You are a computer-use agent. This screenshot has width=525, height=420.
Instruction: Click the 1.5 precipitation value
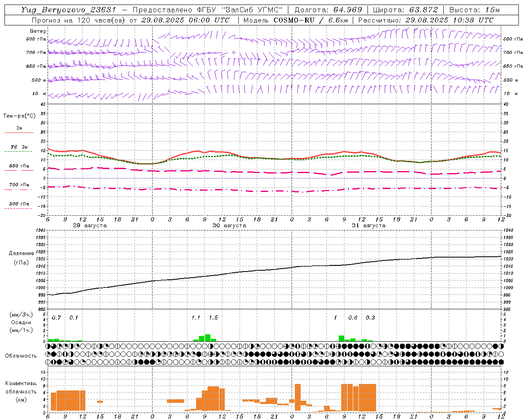[x=213, y=318]
